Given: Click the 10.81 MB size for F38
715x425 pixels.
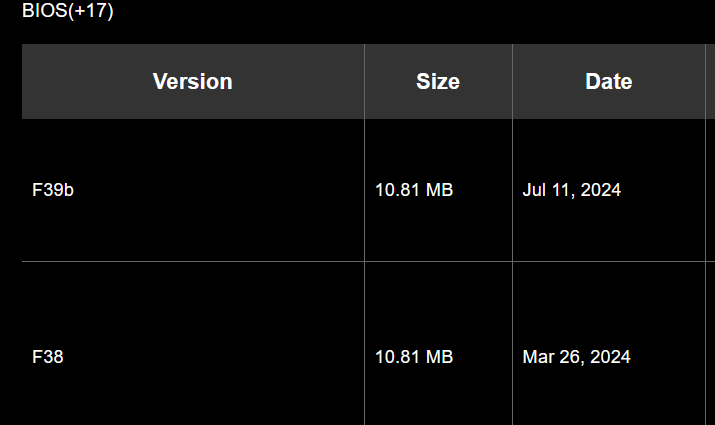Looking at the screenshot, I should 414,356.
